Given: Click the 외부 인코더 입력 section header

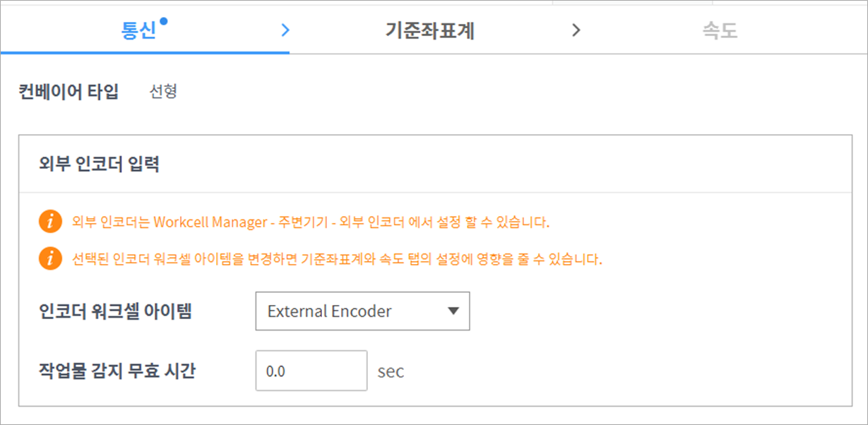Looking at the screenshot, I should [x=100, y=164].
